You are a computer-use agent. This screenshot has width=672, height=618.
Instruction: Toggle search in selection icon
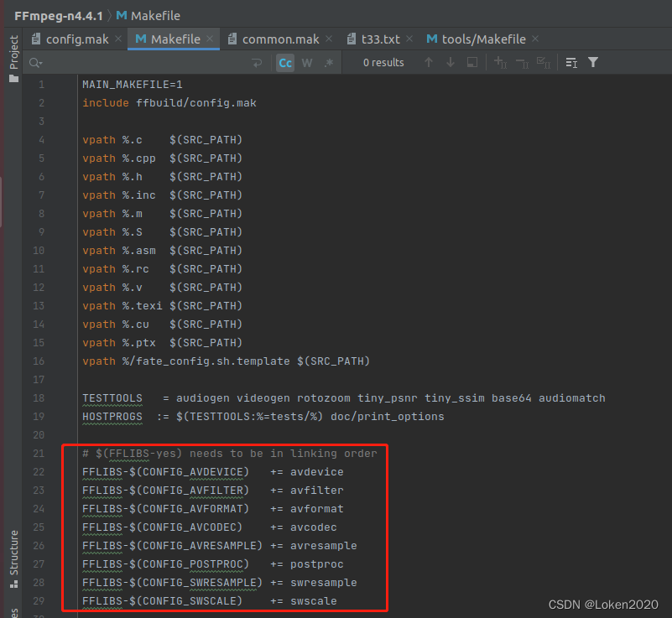(571, 63)
